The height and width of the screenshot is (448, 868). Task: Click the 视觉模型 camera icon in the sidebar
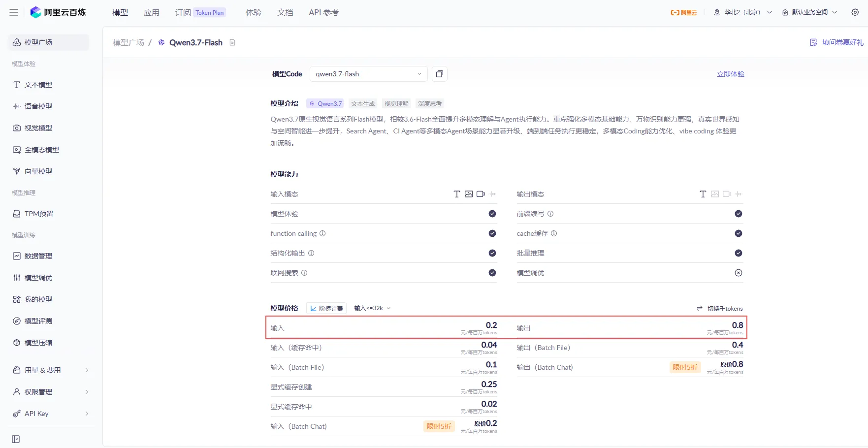17,128
